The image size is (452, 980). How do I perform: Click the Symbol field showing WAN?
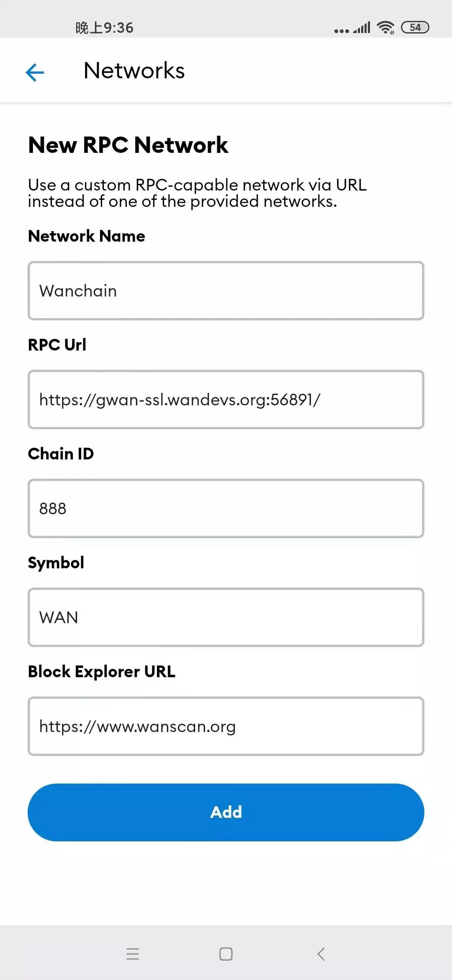(x=226, y=617)
